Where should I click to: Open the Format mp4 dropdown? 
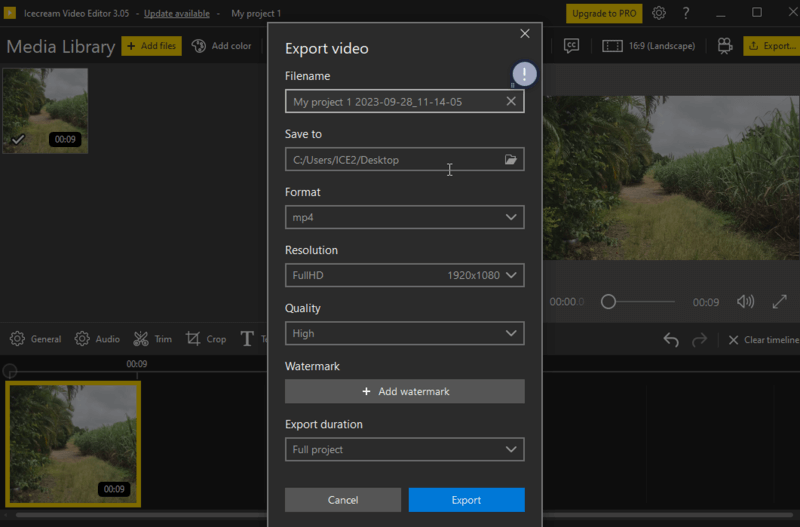tap(405, 217)
